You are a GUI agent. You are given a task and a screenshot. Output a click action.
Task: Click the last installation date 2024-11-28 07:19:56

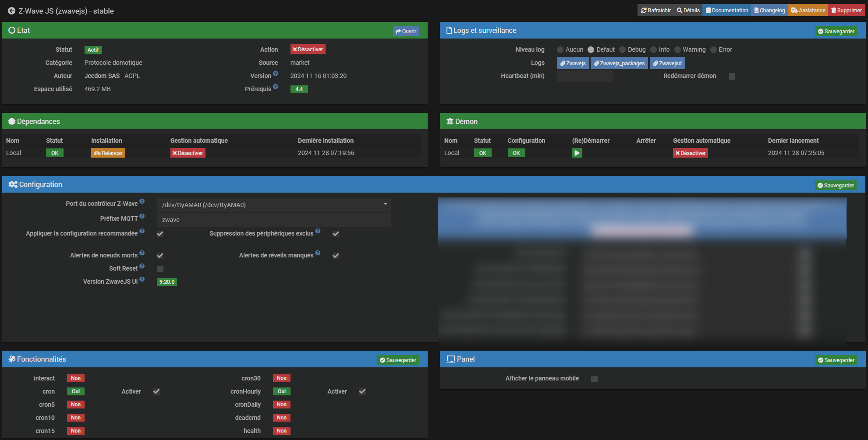pyautogui.click(x=326, y=153)
